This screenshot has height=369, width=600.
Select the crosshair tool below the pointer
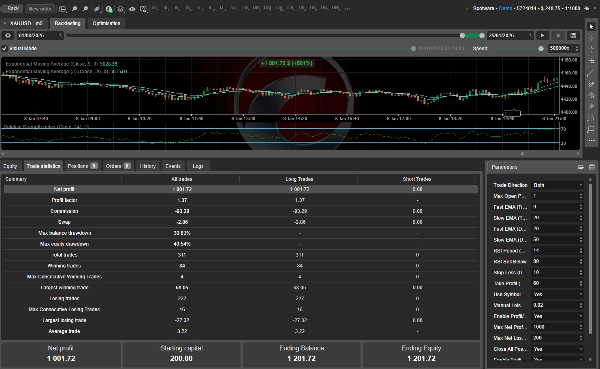[591, 38]
